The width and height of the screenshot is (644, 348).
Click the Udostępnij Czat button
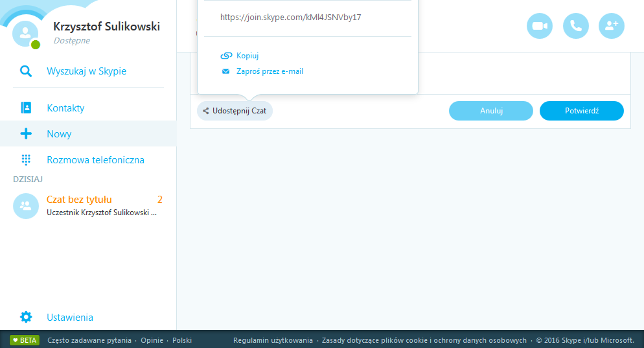click(235, 111)
